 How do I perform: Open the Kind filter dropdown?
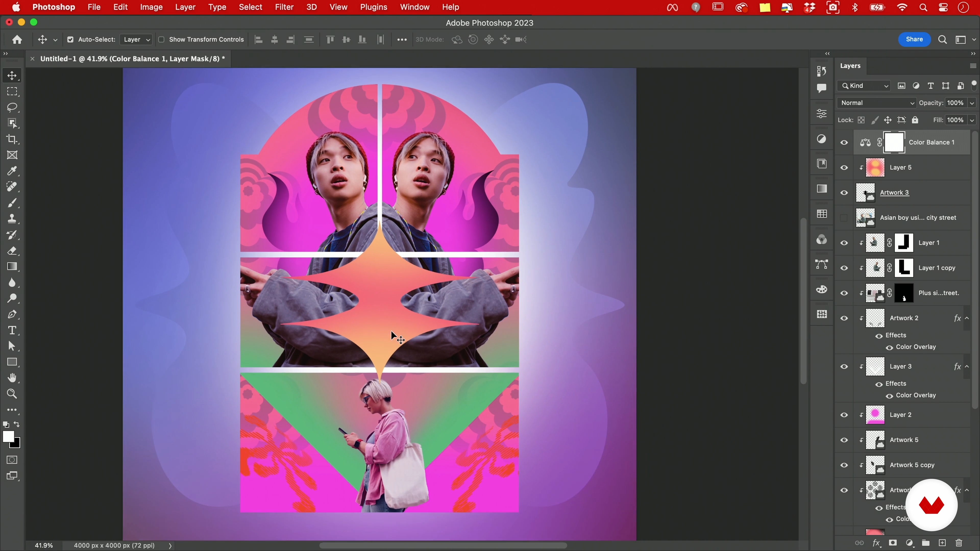(x=864, y=86)
